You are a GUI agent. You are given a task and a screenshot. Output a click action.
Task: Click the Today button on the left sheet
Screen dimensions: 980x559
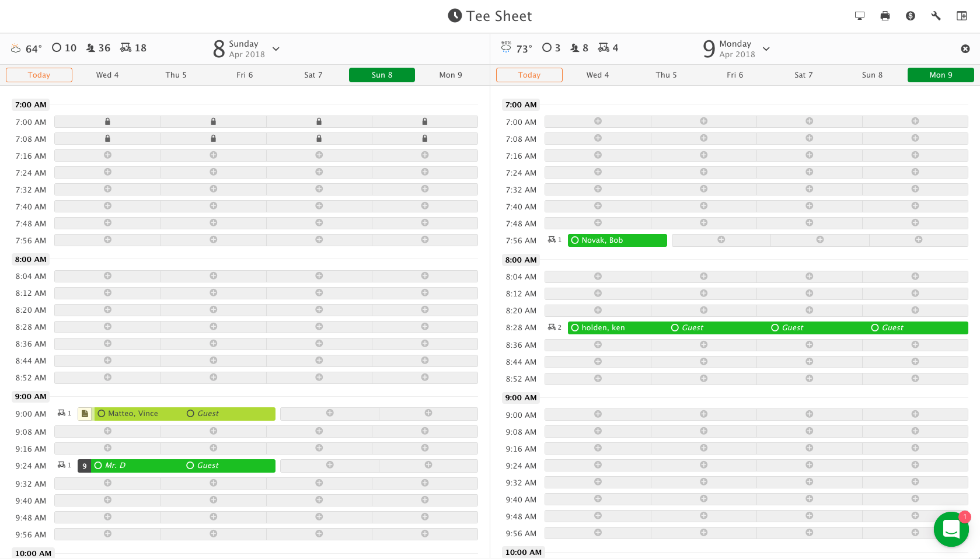point(39,75)
